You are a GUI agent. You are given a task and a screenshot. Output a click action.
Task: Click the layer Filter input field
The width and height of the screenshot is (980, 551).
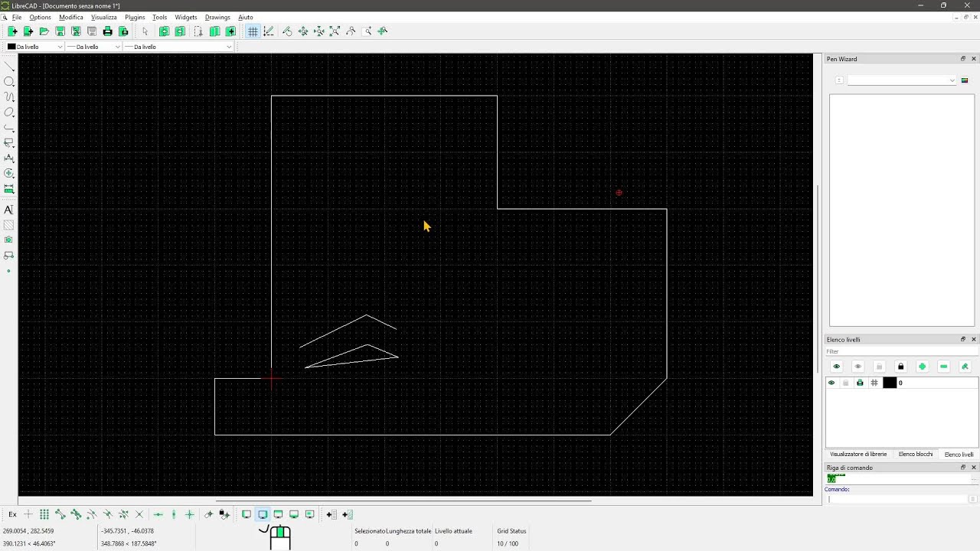click(901, 351)
